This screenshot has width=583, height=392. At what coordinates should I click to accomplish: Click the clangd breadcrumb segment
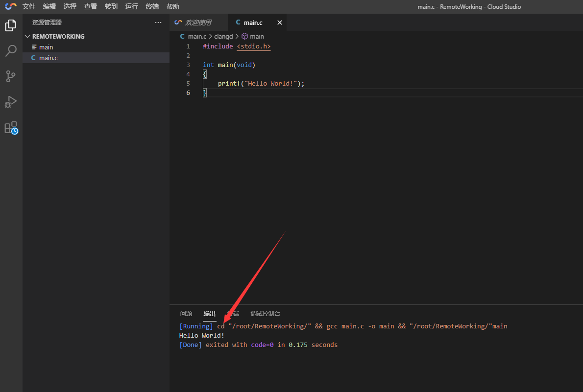click(223, 36)
